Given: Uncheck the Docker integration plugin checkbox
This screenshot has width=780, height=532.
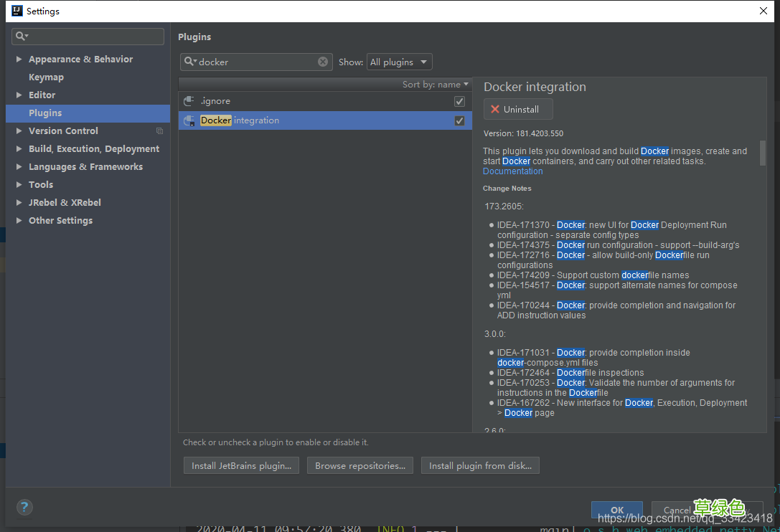Looking at the screenshot, I should (460, 121).
